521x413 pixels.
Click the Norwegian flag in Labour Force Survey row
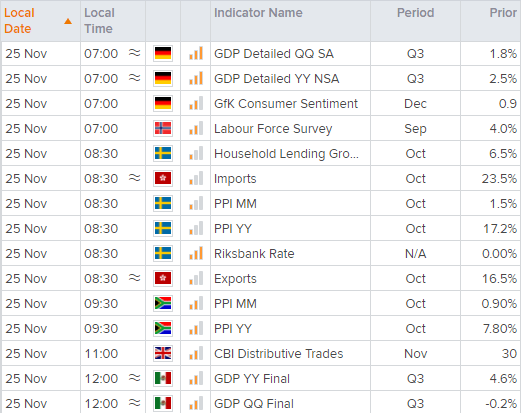click(x=163, y=128)
